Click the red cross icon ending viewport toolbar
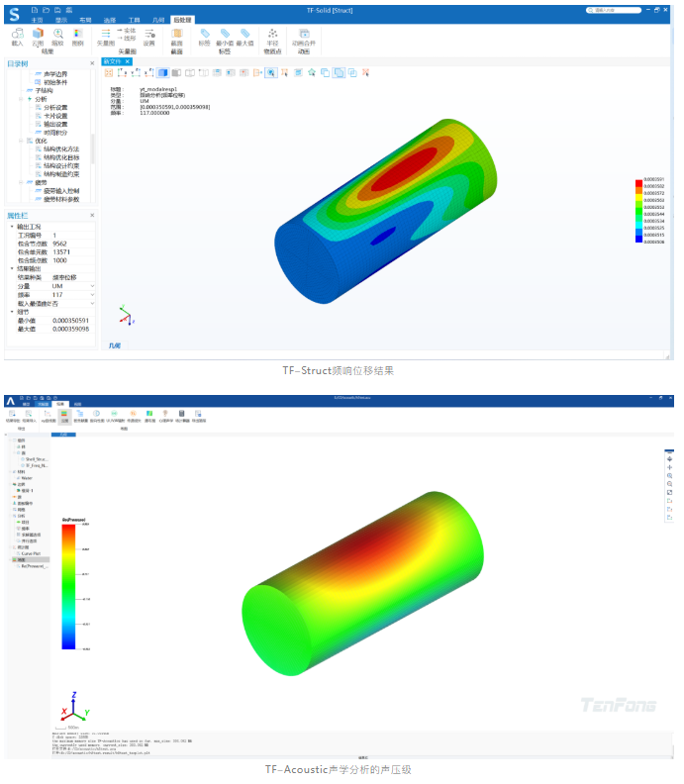The width and height of the screenshot is (684, 784). click(365, 73)
